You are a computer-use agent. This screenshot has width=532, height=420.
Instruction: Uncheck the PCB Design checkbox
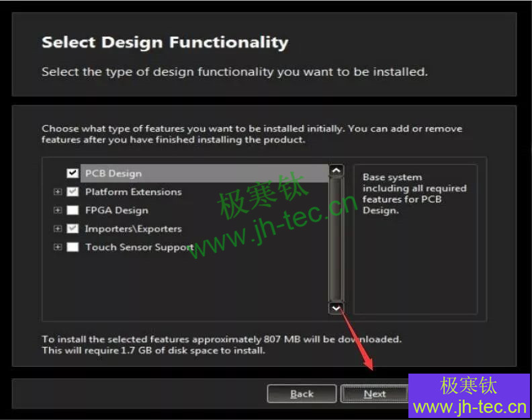click(73, 173)
